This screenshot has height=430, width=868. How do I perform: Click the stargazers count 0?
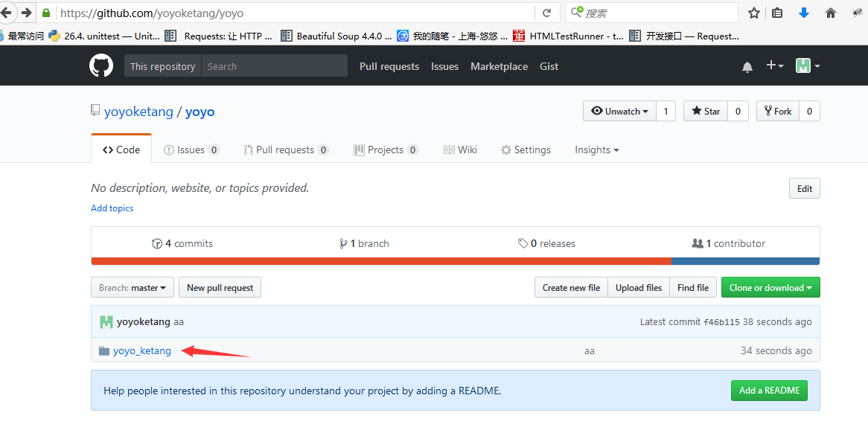coord(738,112)
